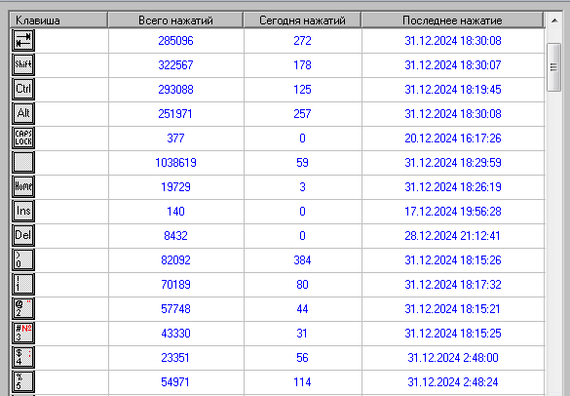The height and width of the screenshot is (396, 570).
Task: Click the # 3 key icon
Action: tap(23, 333)
